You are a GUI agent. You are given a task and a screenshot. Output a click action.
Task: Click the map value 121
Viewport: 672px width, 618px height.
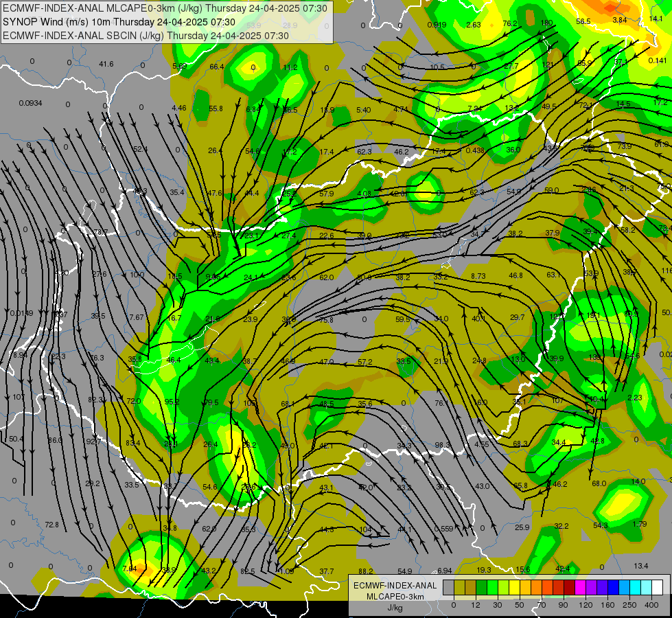pos(548,65)
